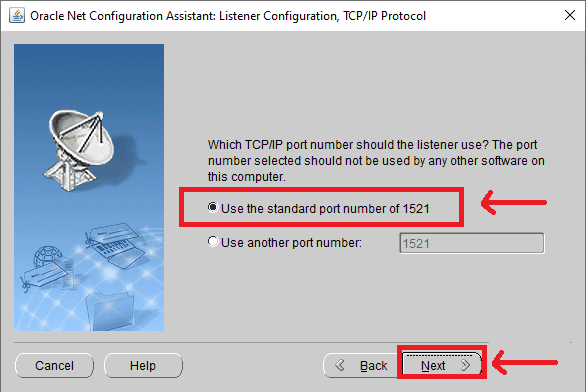Select the standard port 1521 radio button
This screenshot has height=392, width=586.
(213, 207)
